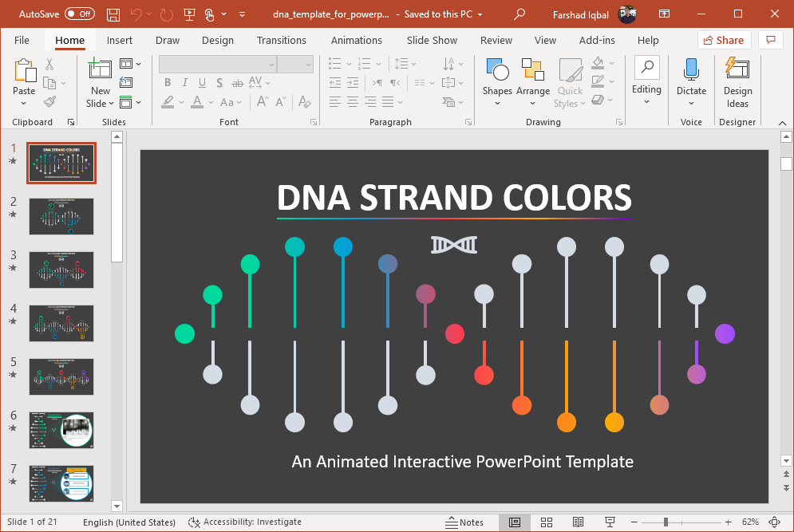Click the Shapes gallery icon

497,70
